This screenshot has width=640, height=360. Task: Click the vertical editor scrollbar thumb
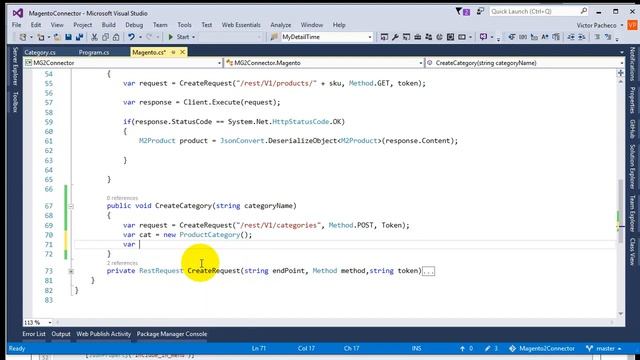pyautogui.click(x=620, y=211)
